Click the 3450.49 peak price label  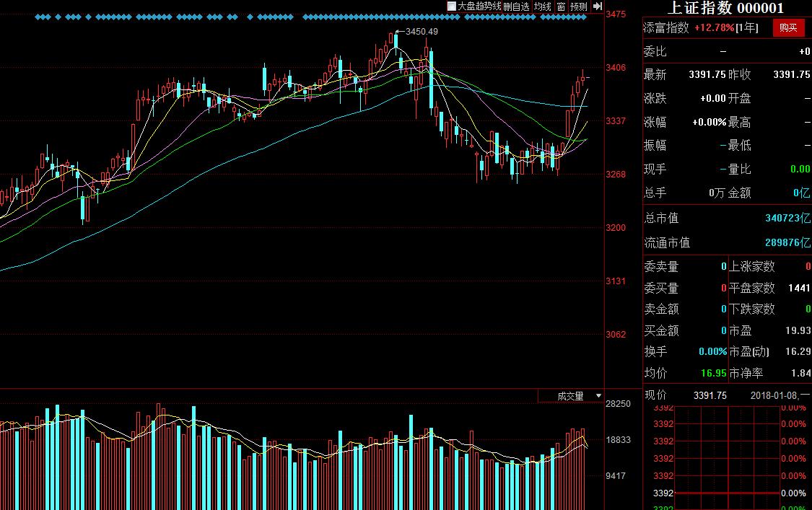tap(422, 32)
